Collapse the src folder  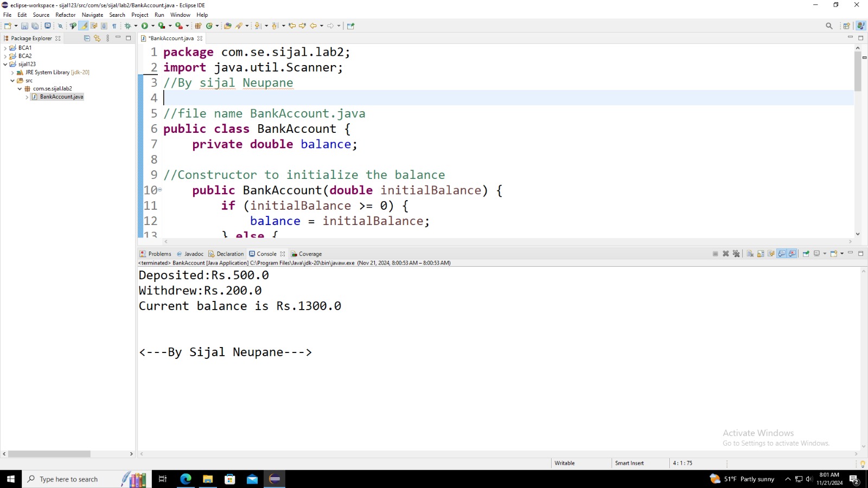coord(12,80)
